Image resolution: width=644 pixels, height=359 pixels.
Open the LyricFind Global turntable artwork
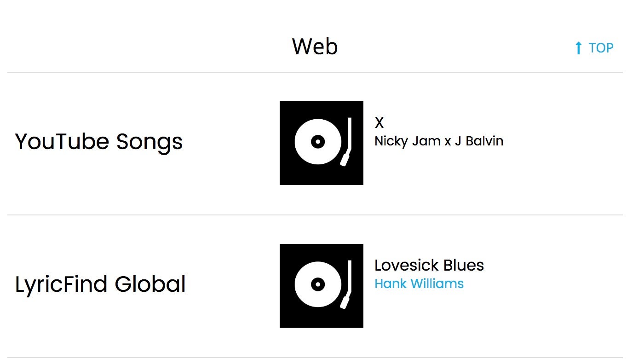coord(322,286)
